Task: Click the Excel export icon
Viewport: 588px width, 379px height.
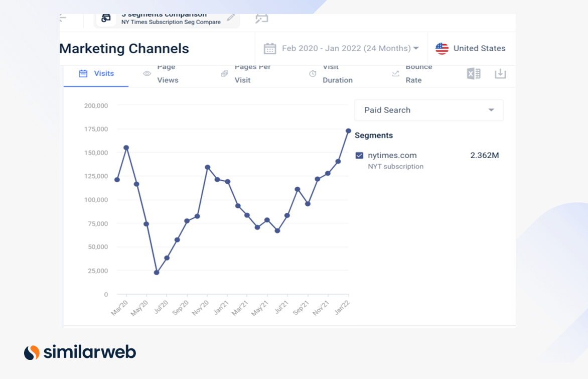Action: 473,74
